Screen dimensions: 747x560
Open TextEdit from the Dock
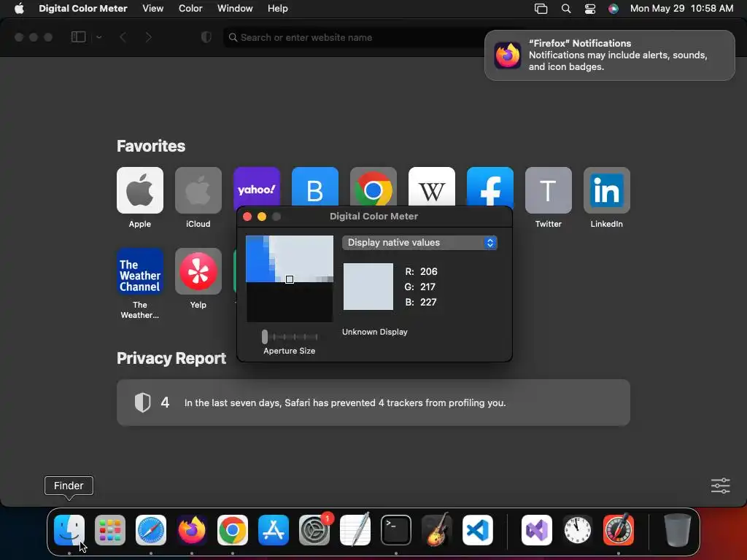pos(355,530)
